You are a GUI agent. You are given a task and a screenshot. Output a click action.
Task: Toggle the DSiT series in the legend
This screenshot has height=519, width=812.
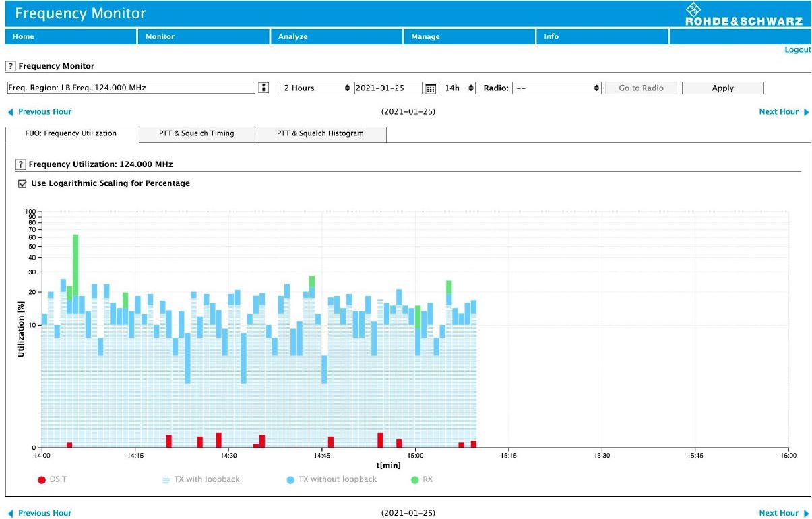[x=42, y=480]
